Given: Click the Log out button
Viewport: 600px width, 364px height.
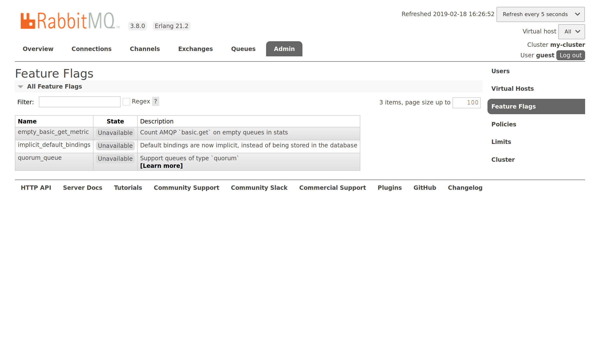Looking at the screenshot, I should pos(570,55).
